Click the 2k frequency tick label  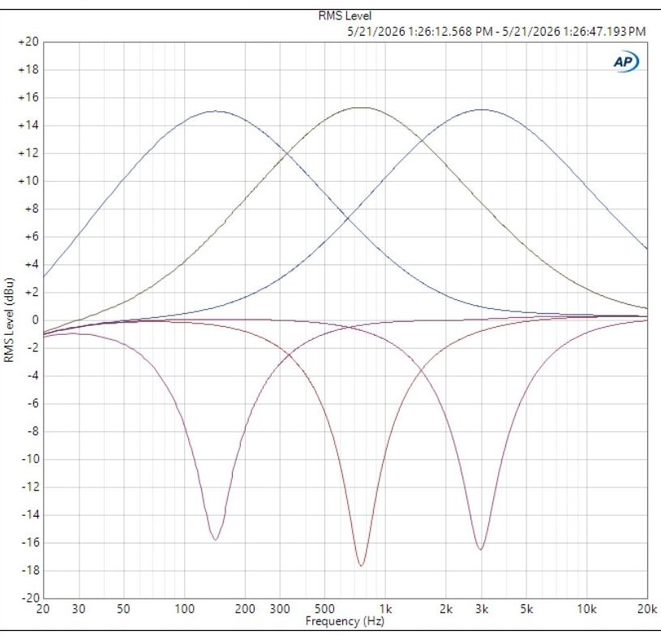(446, 609)
